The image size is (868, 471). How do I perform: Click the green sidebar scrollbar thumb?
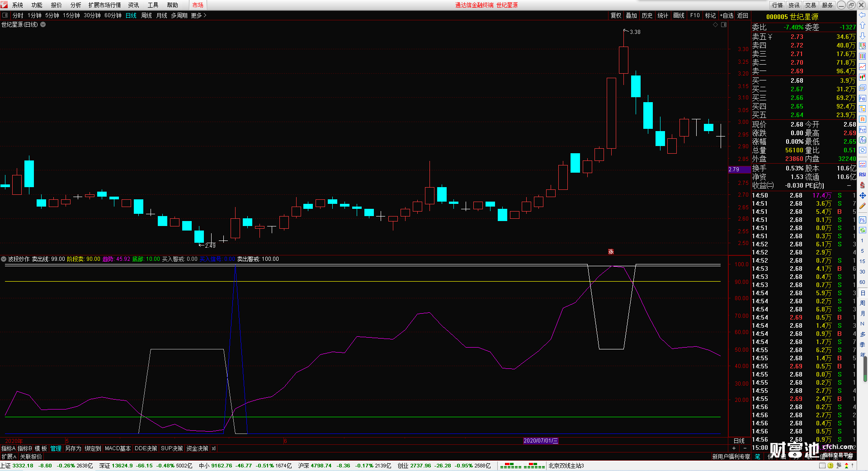[865, 370]
